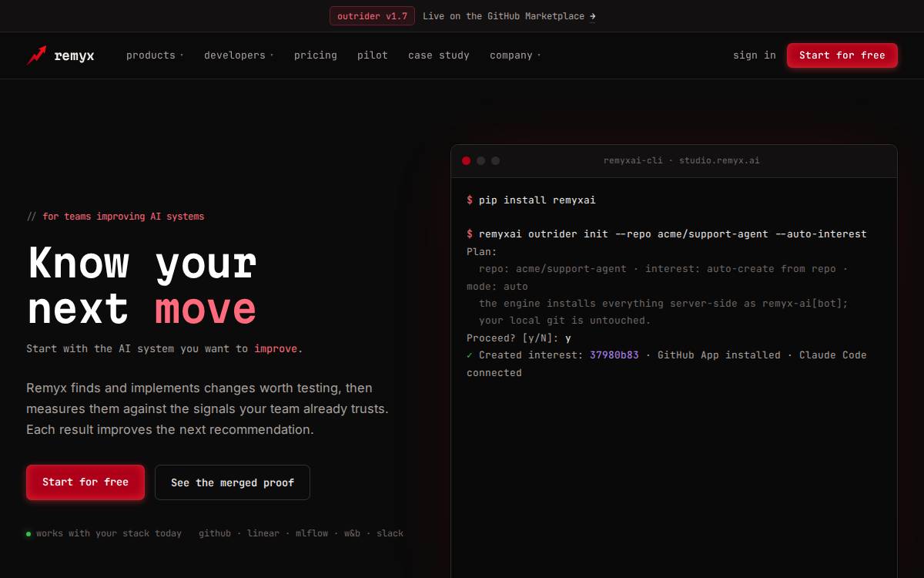924x578 pixels.
Task: Click the remyx wordmark text
Action: tap(75, 55)
